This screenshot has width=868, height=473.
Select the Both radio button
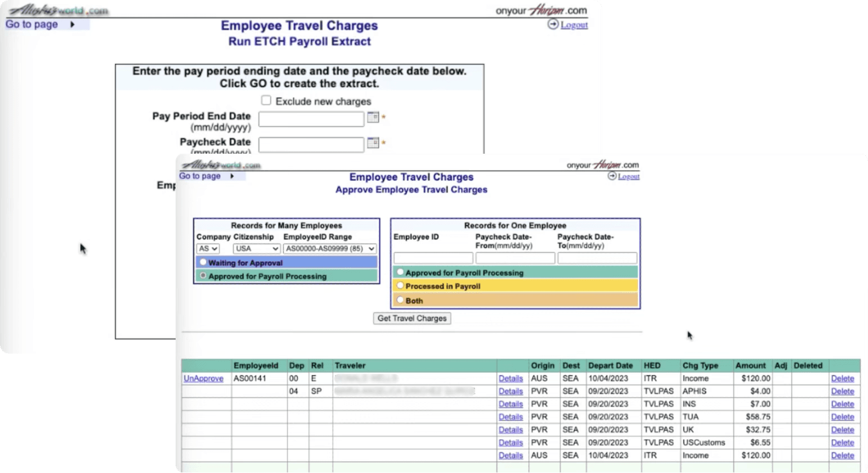tap(400, 300)
